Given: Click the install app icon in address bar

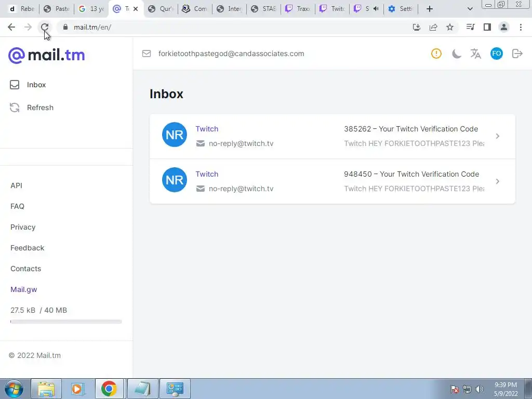Looking at the screenshot, I should [417, 27].
